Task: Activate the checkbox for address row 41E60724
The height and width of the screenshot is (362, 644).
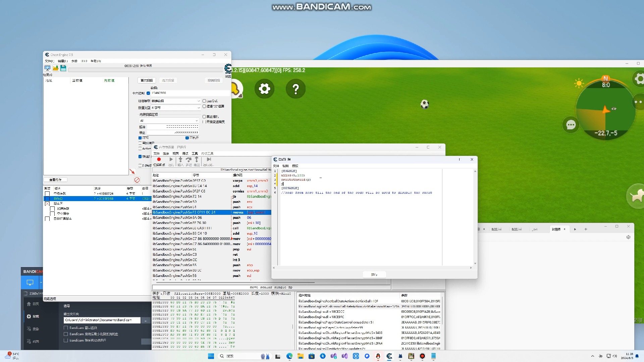Action: [47, 193]
